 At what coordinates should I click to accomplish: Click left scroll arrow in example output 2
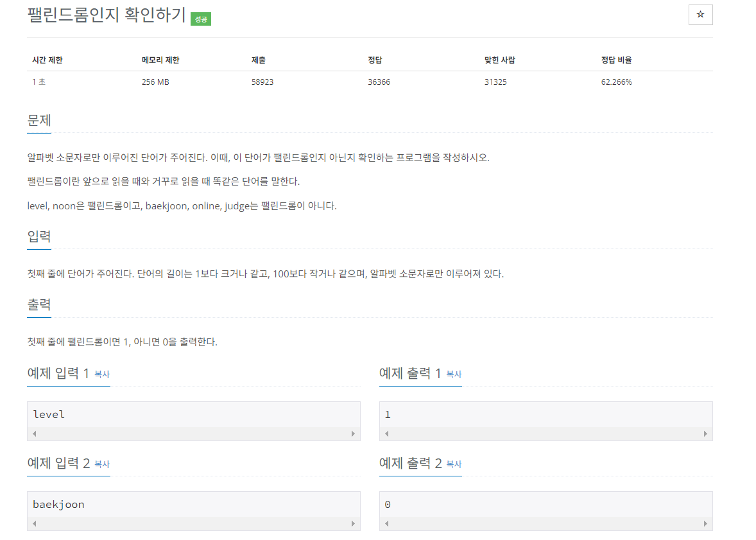tap(387, 523)
